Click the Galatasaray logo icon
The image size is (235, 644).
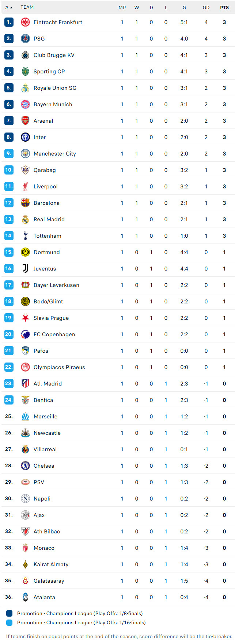[x=25, y=581]
